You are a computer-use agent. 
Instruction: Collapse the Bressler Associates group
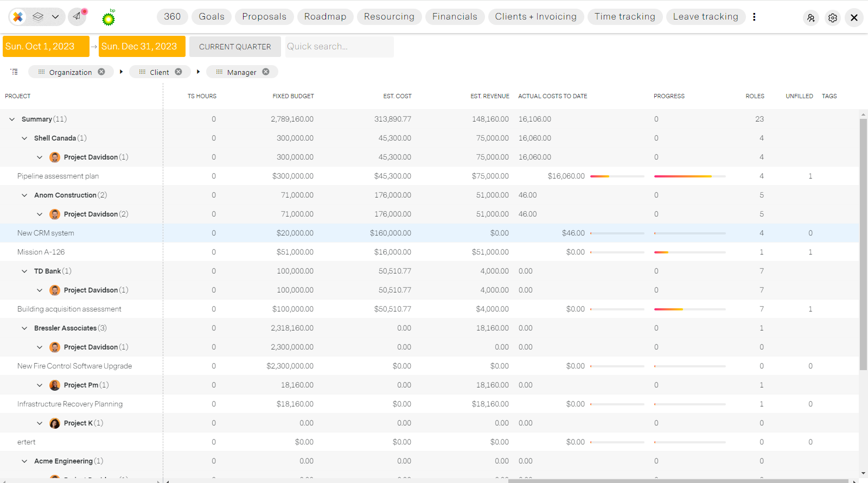24,328
